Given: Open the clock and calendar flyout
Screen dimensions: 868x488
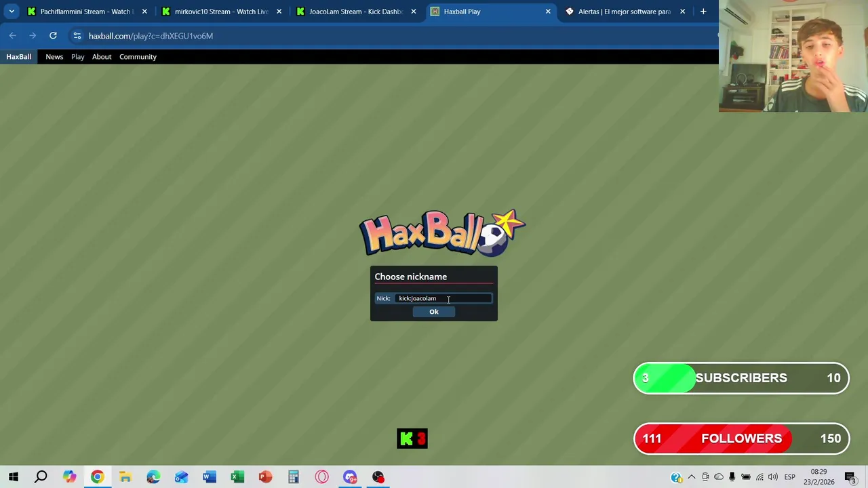Looking at the screenshot, I should pos(818,477).
